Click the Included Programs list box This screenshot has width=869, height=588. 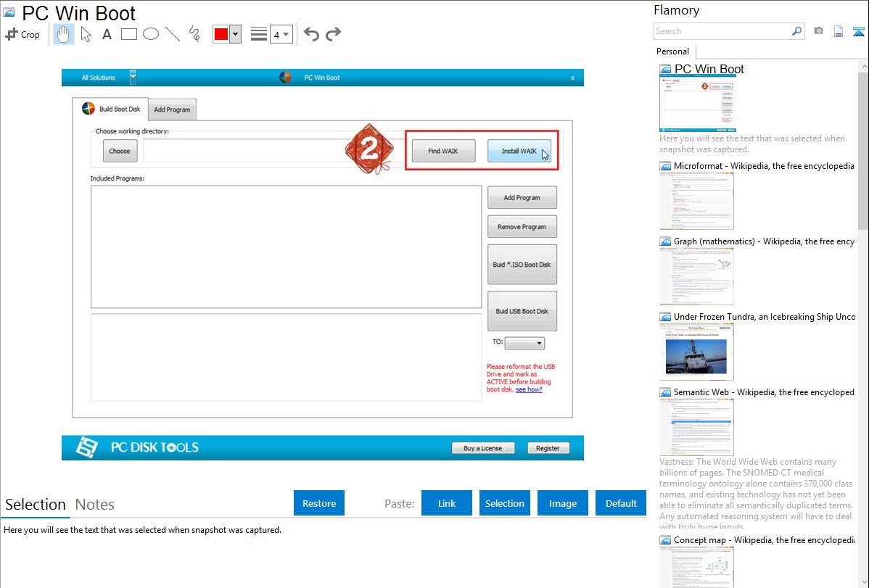pyautogui.click(x=286, y=247)
